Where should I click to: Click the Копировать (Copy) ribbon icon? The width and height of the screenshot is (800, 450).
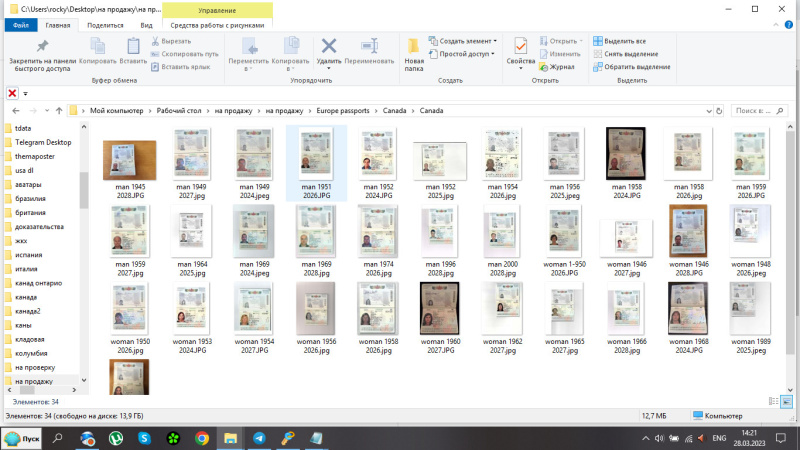[98, 47]
